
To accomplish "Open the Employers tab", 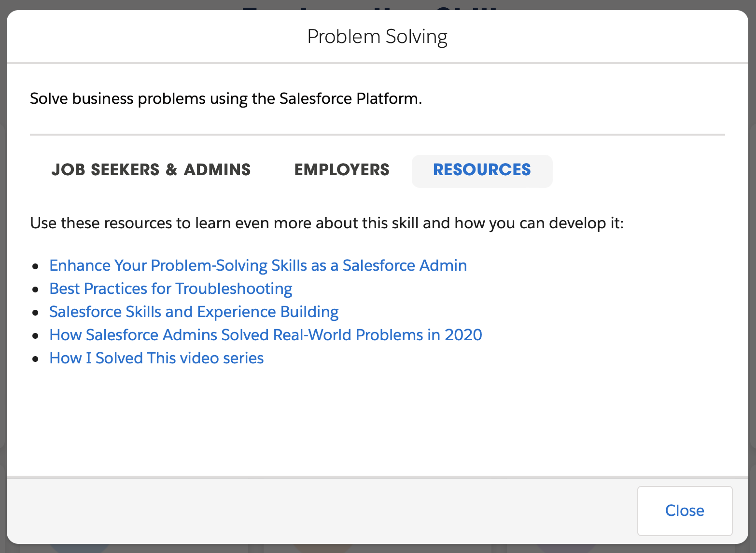I will point(341,170).
